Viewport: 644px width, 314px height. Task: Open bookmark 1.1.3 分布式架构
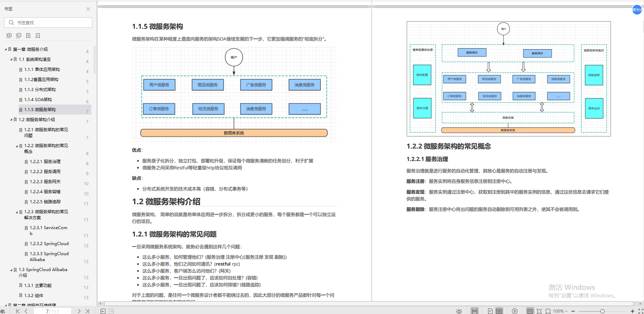[x=40, y=89]
